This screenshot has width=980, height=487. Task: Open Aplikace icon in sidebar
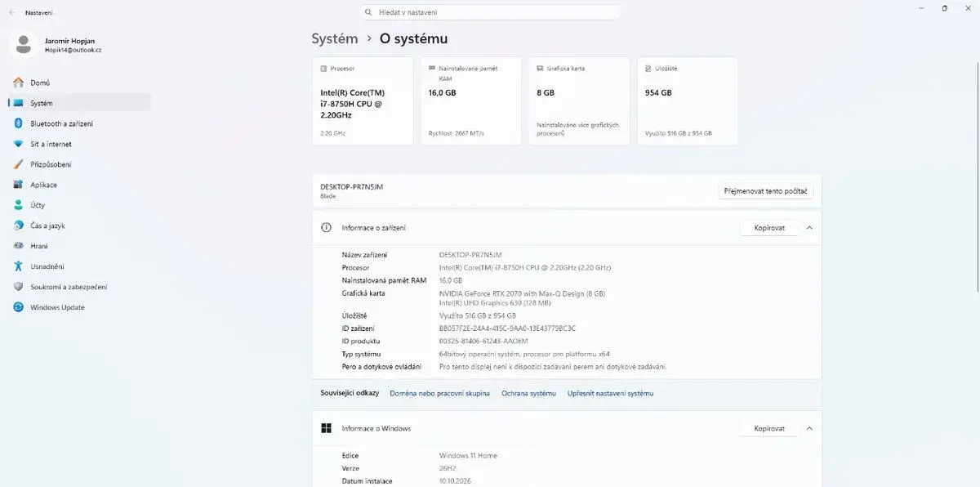[x=18, y=185]
